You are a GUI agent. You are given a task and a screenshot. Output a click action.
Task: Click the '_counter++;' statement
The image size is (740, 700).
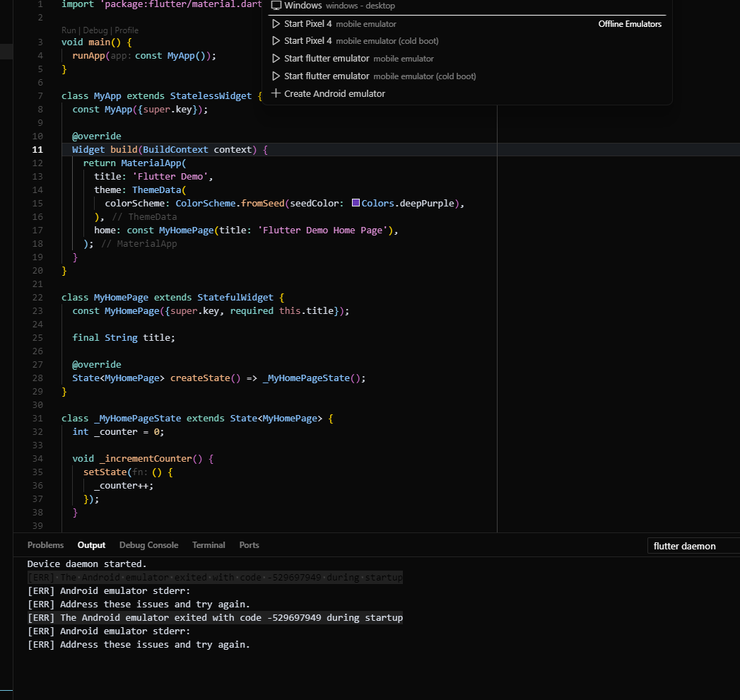click(x=124, y=486)
